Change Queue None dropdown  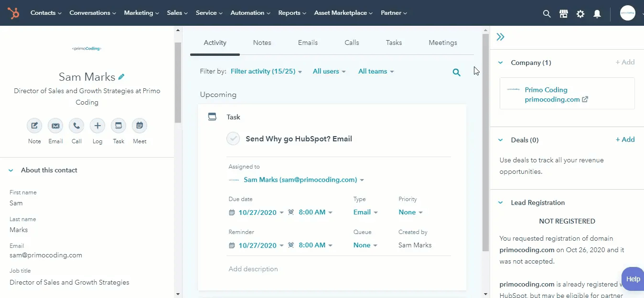[x=365, y=245]
